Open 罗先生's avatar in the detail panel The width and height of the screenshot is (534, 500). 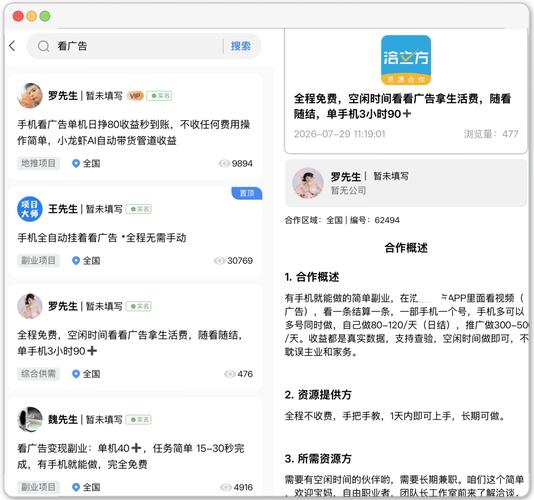click(308, 183)
